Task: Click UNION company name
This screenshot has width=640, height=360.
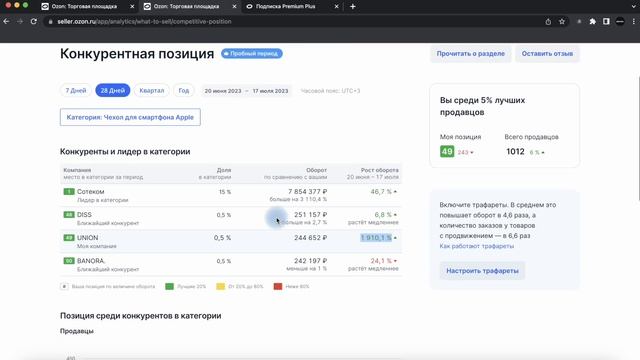Action: 87,238
